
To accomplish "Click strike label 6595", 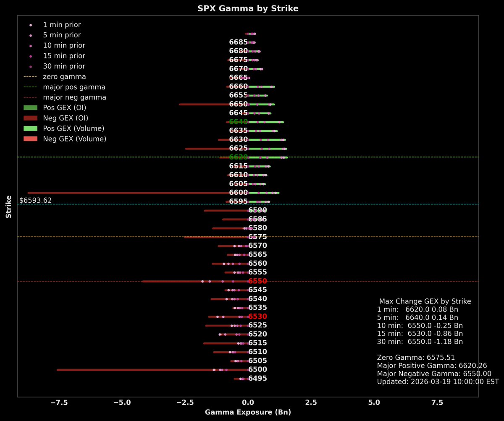I will point(238,201).
